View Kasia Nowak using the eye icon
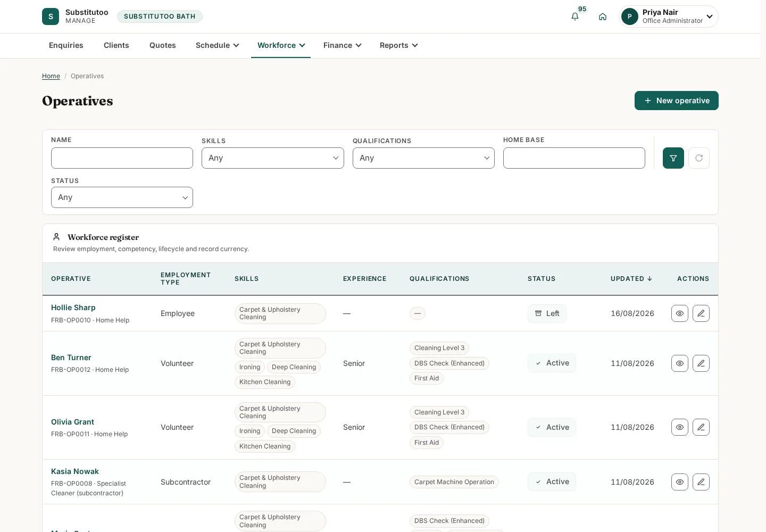The height and width of the screenshot is (532, 766). click(680, 482)
